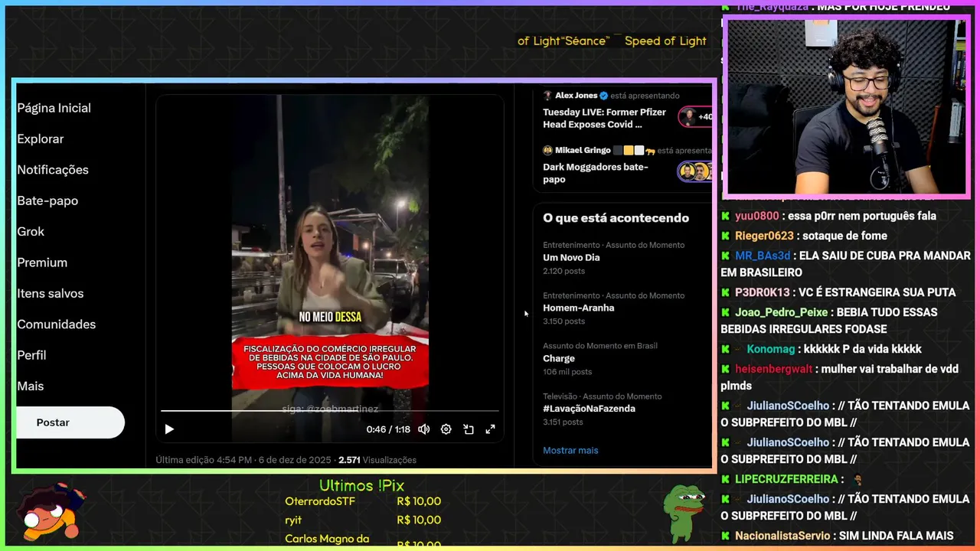980x551 pixels.
Task: Click username P3DR0K13 in chat
Action: point(763,292)
